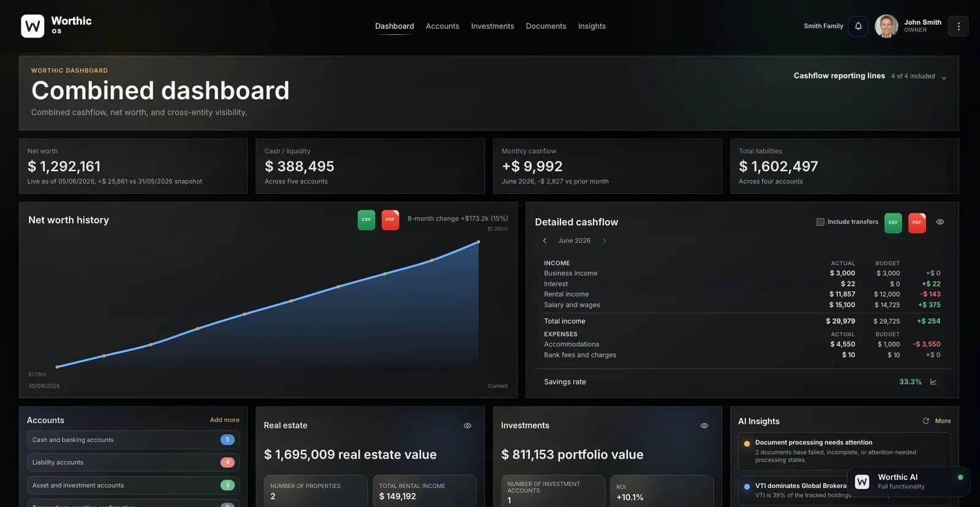The width and height of the screenshot is (980, 507).
Task: Click the Total income actual $ 29,979
Action: pyautogui.click(x=840, y=321)
